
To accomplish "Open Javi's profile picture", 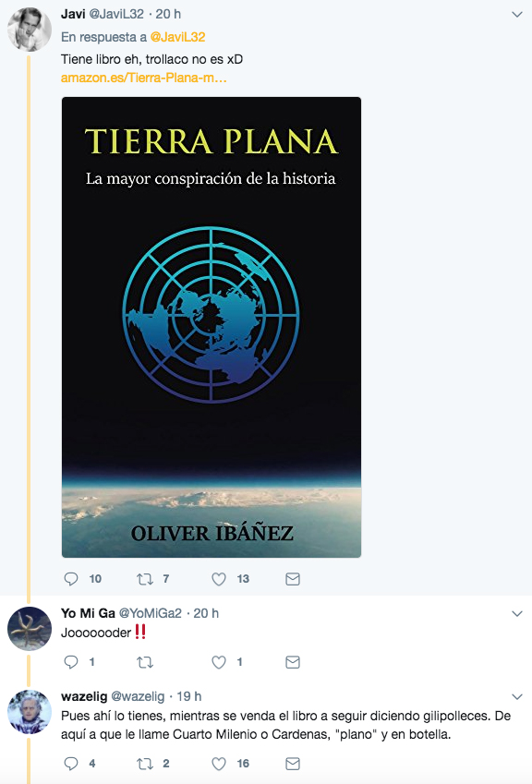I will [x=30, y=30].
